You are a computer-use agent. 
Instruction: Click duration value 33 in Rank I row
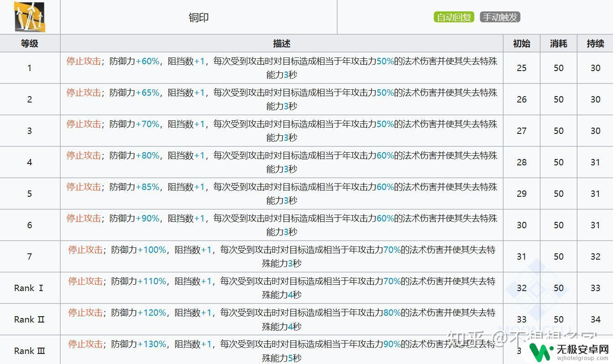595,288
